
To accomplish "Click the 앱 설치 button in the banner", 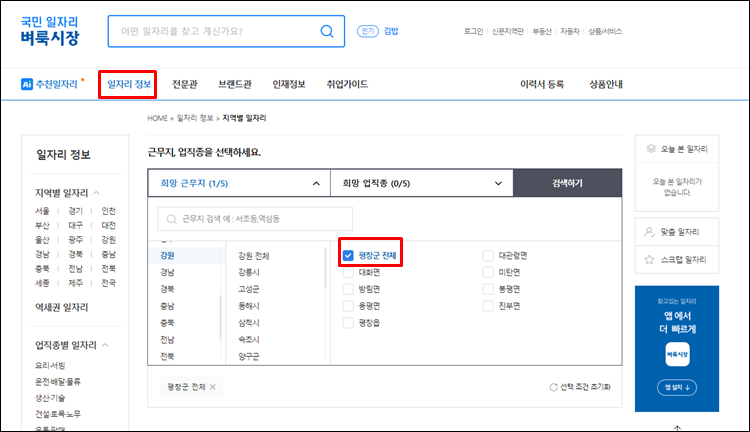I will coord(677,388).
